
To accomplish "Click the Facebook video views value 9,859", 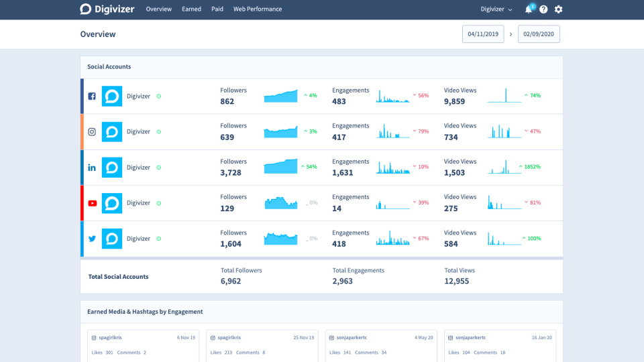I will tap(454, 101).
